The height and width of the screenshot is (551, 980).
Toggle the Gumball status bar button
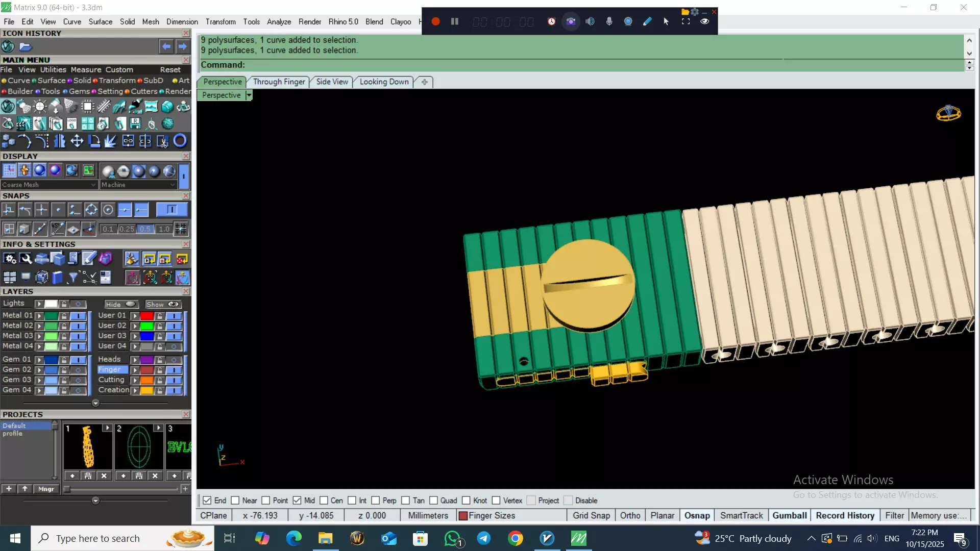[789, 515]
